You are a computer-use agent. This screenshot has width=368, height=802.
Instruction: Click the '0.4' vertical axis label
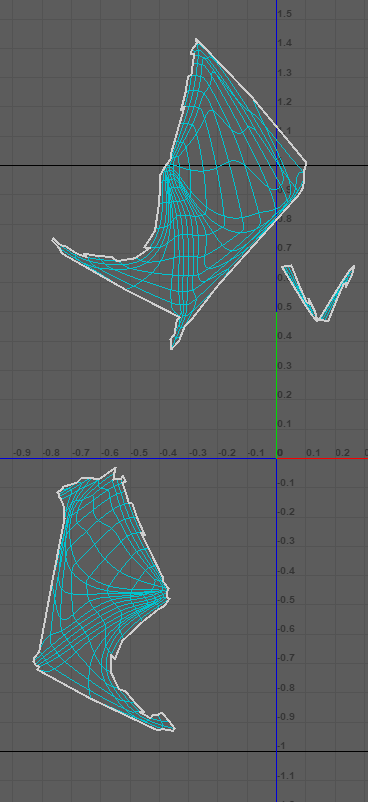(285, 336)
